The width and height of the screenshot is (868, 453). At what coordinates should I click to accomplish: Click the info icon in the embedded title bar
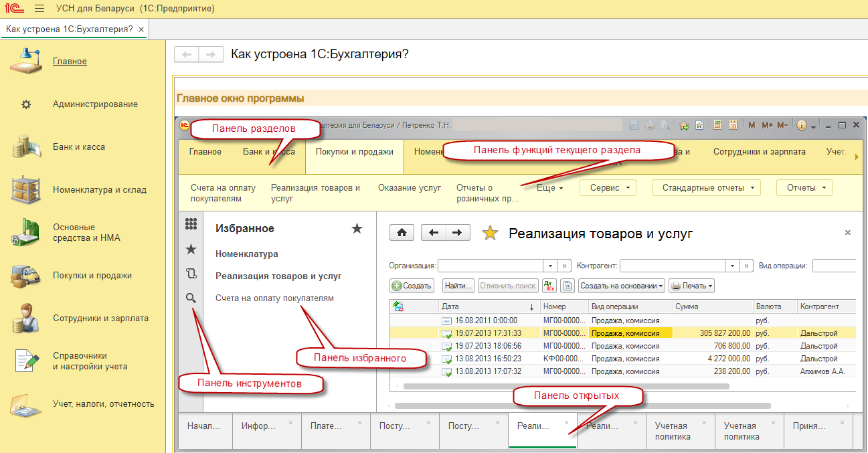pos(801,125)
